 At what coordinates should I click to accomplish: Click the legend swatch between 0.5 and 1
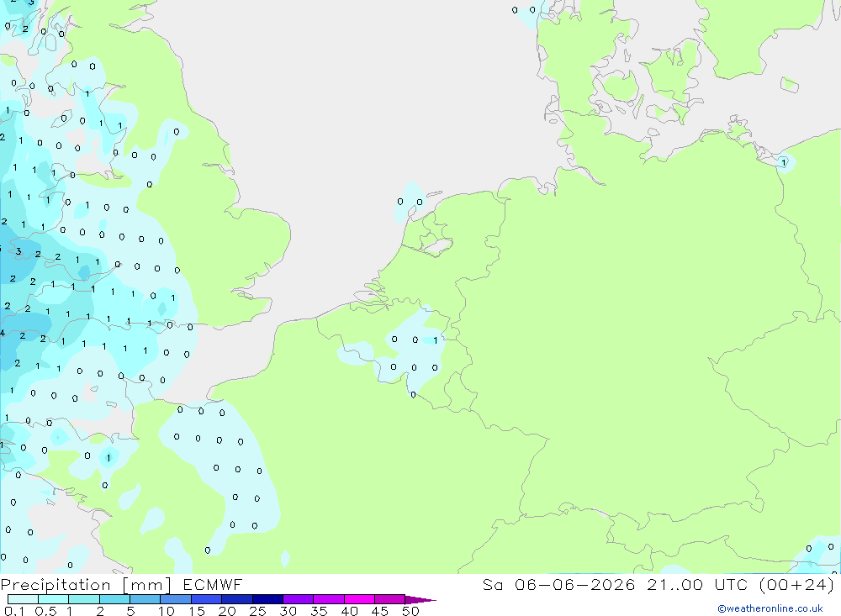pyautogui.click(x=53, y=599)
